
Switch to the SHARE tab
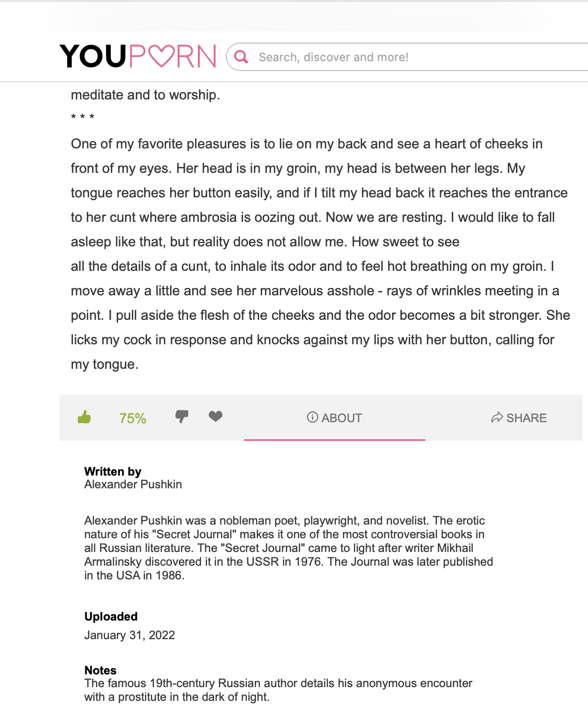(519, 418)
